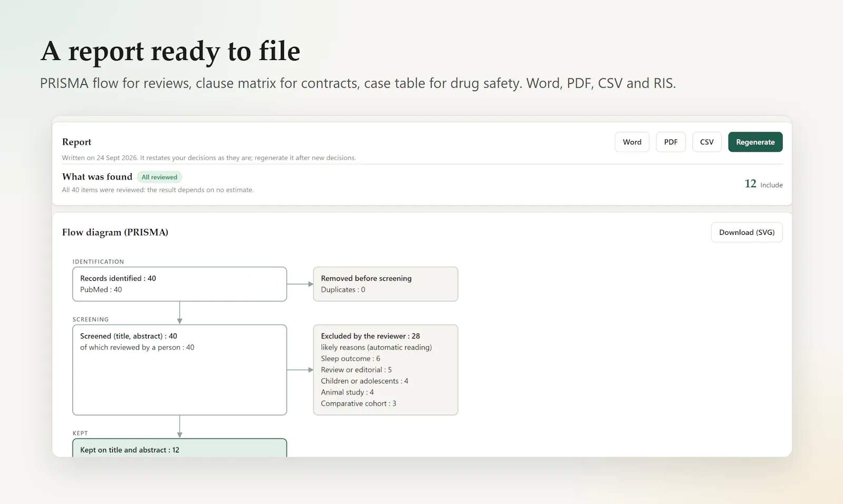Viewport: 843px width, 504px height.
Task: Click the PRISMA subtitle under the heading
Action: click(x=358, y=83)
